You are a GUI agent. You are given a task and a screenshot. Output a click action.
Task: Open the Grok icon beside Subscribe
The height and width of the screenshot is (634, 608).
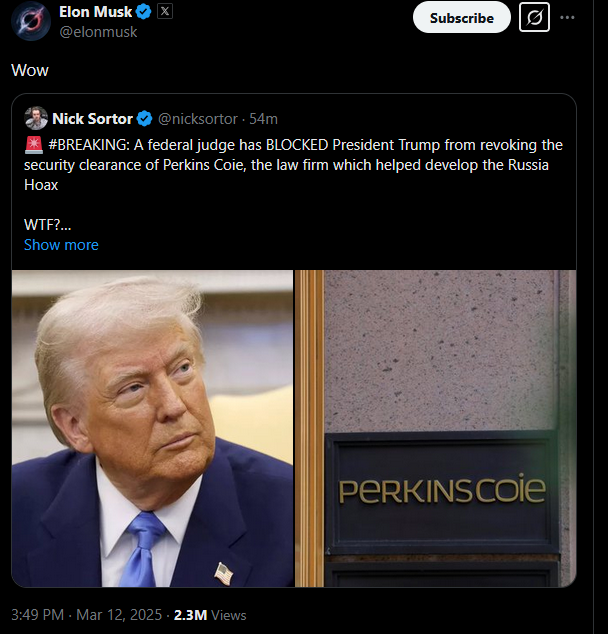[x=534, y=17]
